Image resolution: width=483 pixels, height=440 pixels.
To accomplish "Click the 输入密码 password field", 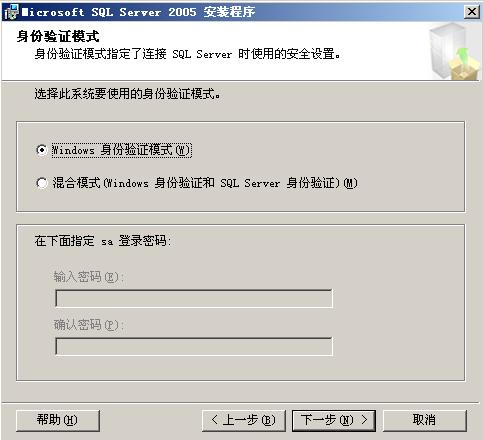I will pyautogui.click(x=194, y=298).
